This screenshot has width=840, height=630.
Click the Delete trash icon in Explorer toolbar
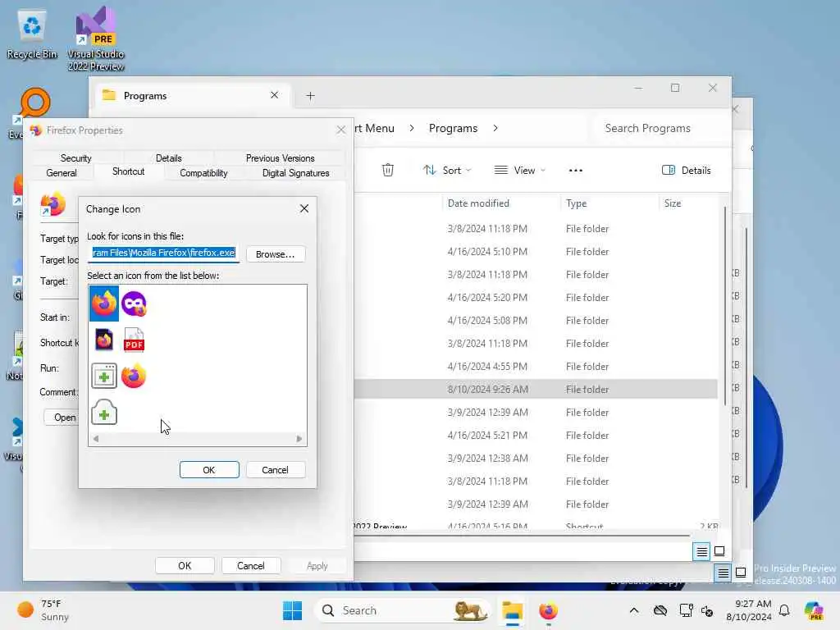pyautogui.click(x=388, y=171)
